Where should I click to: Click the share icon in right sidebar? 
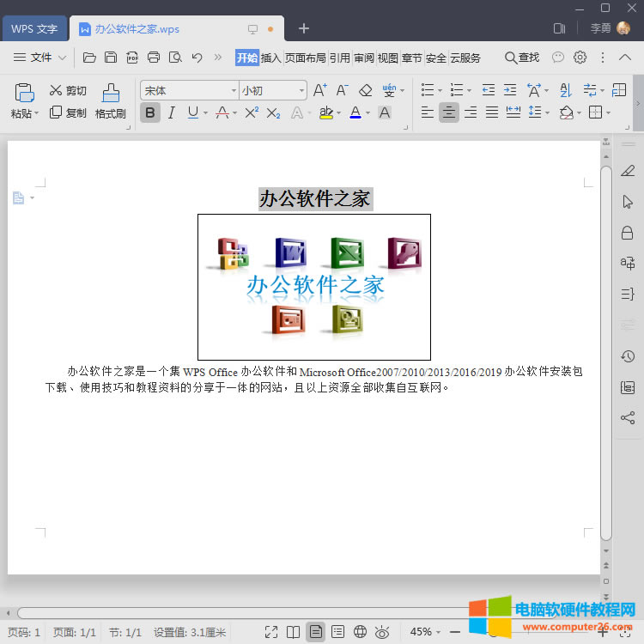(628, 418)
